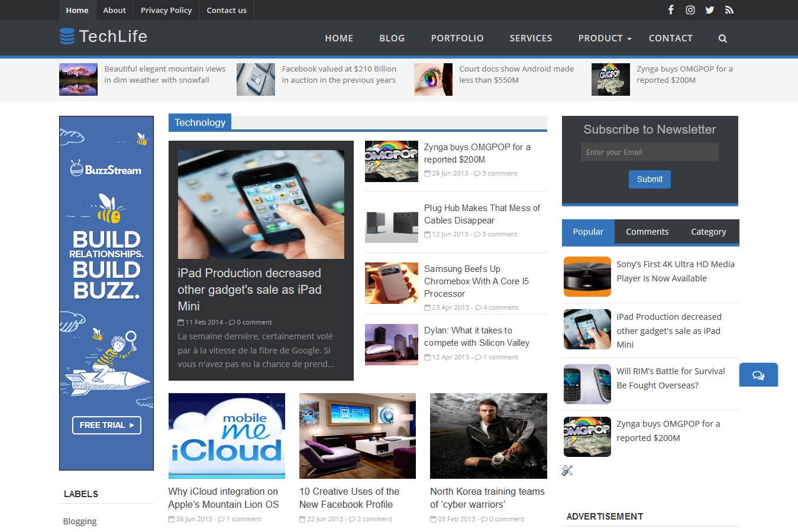The height and width of the screenshot is (532, 798).
Task: Go to PORTFOLIO in main navigation
Action: (457, 38)
